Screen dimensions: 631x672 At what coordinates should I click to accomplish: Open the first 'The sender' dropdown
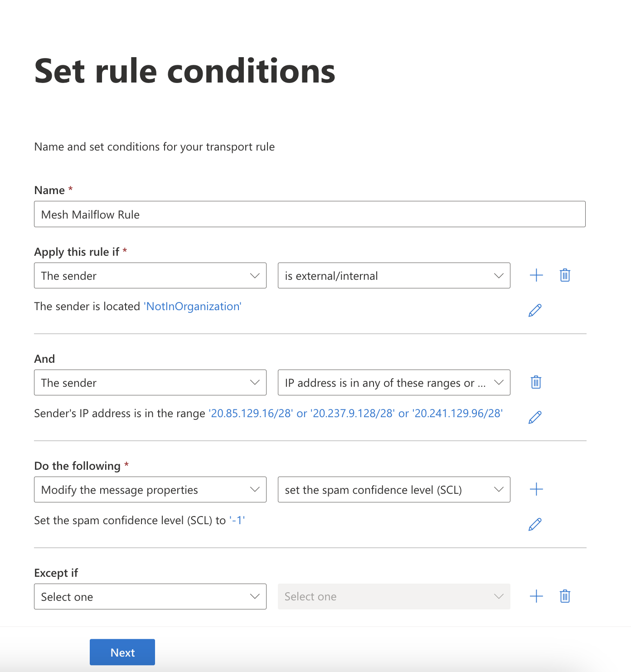(150, 276)
